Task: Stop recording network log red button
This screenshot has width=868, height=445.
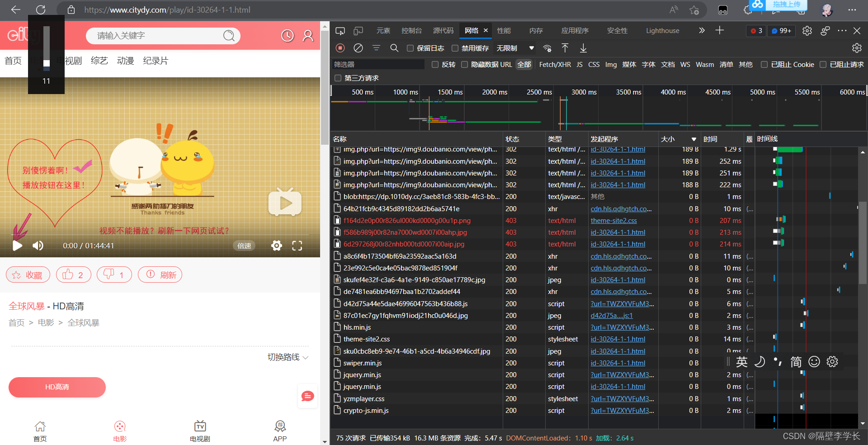Action: pos(340,48)
